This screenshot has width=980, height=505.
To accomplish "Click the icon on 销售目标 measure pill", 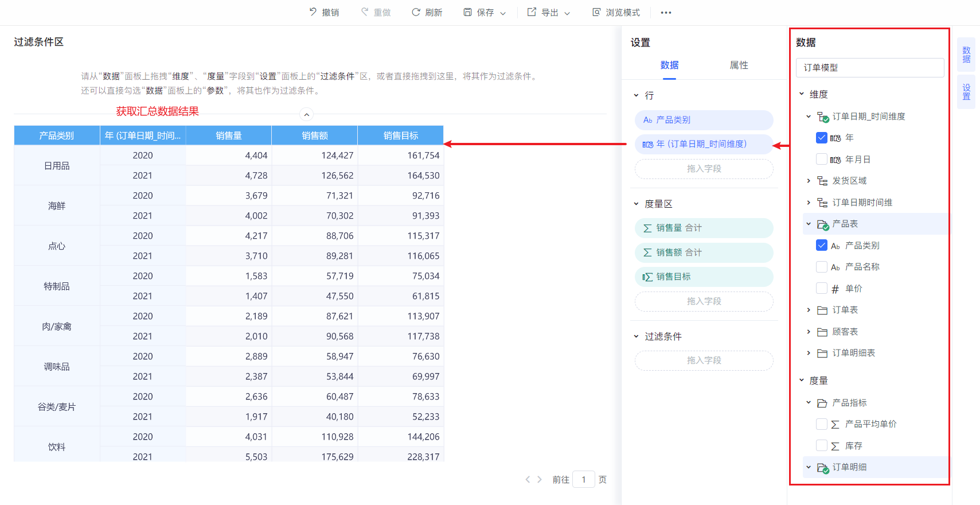I will [x=647, y=277].
